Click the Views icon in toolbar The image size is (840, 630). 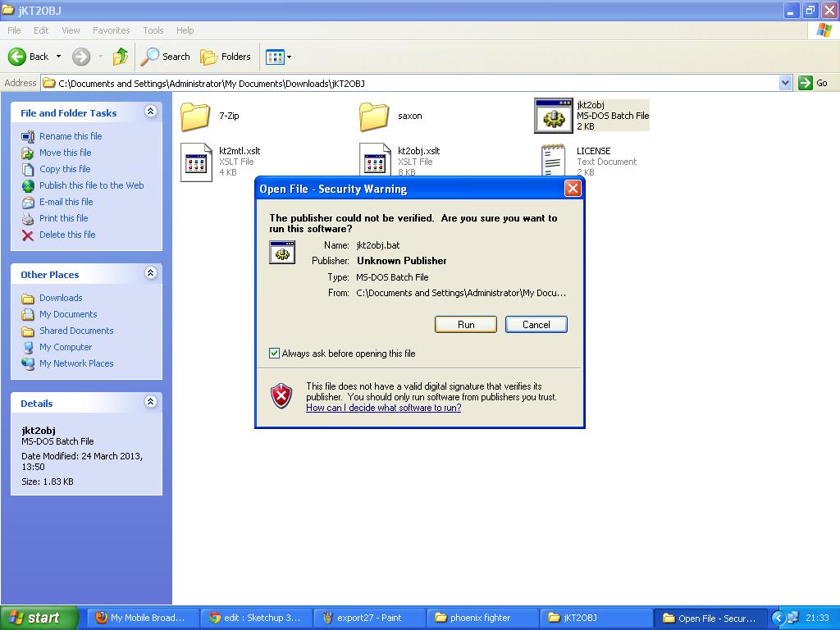coord(275,57)
